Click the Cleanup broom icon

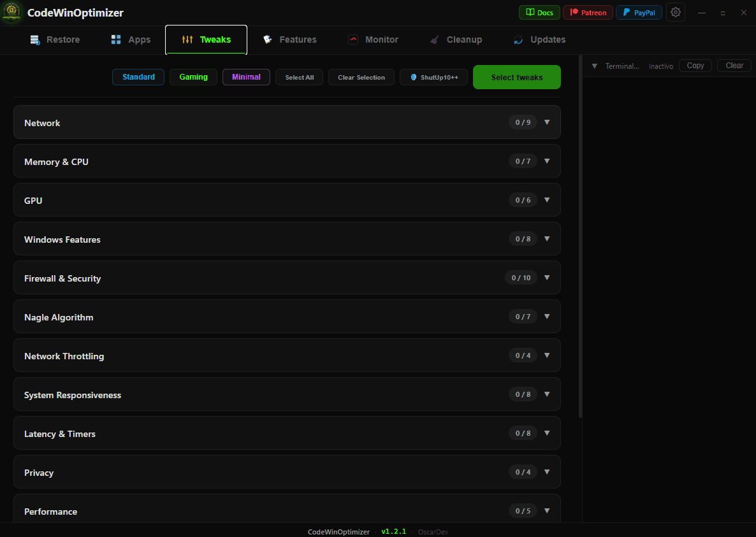[x=434, y=39]
